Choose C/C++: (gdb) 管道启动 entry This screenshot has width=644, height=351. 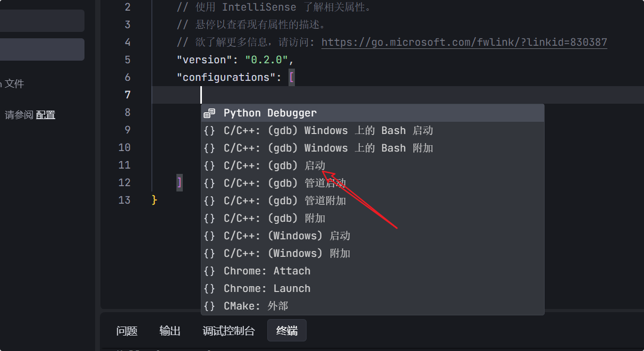(284, 183)
